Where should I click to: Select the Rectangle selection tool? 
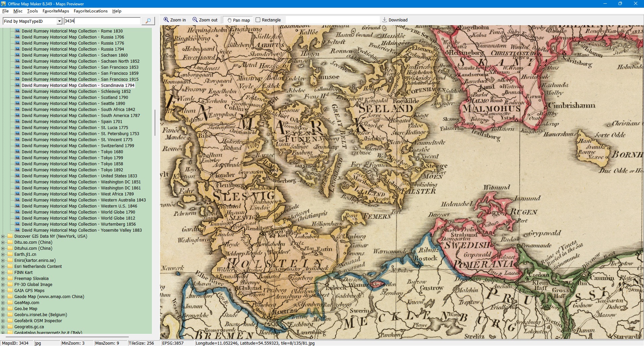point(258,20)
